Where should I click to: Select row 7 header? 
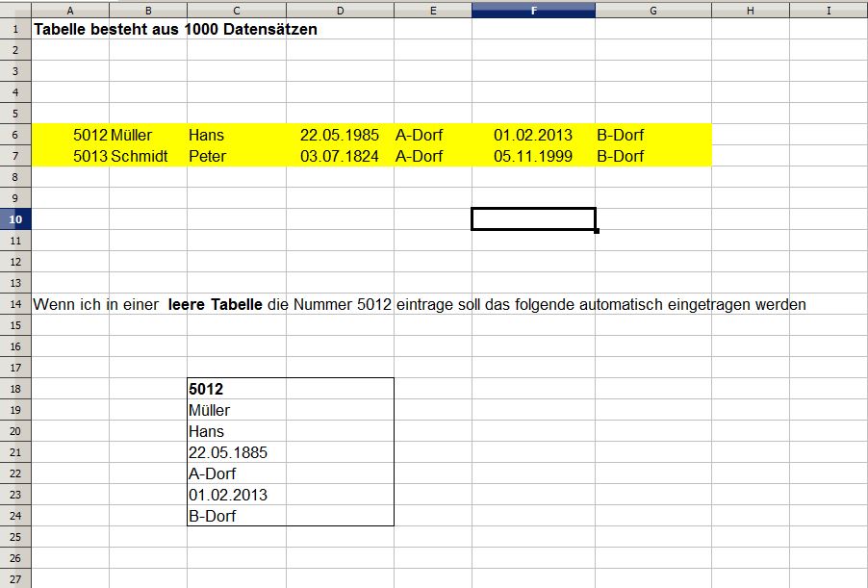[x=15, y=156]
